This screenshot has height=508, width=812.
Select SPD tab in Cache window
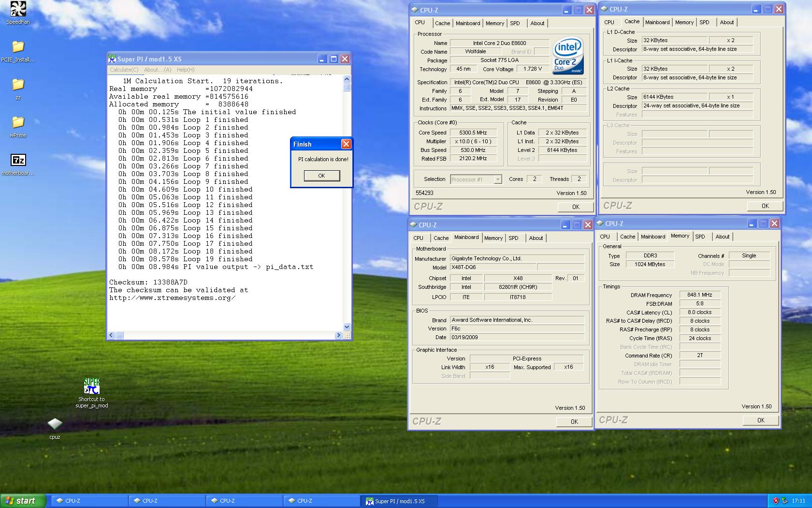click(705, 22)
